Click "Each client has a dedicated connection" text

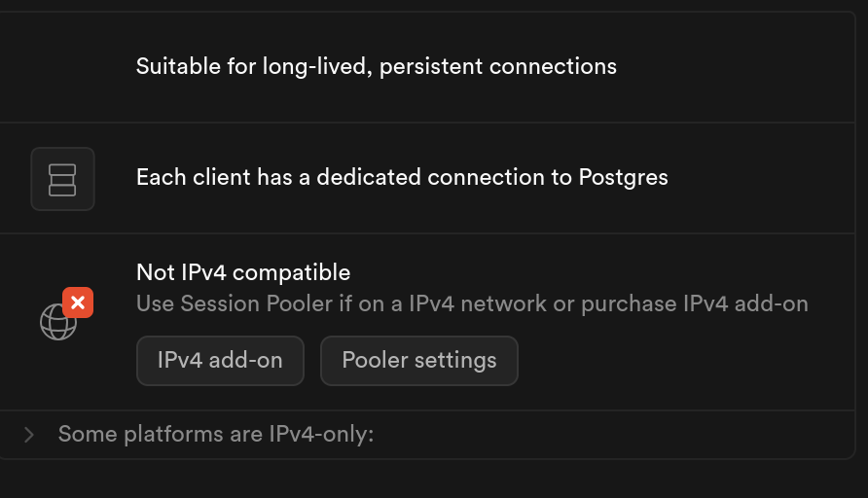401,177
